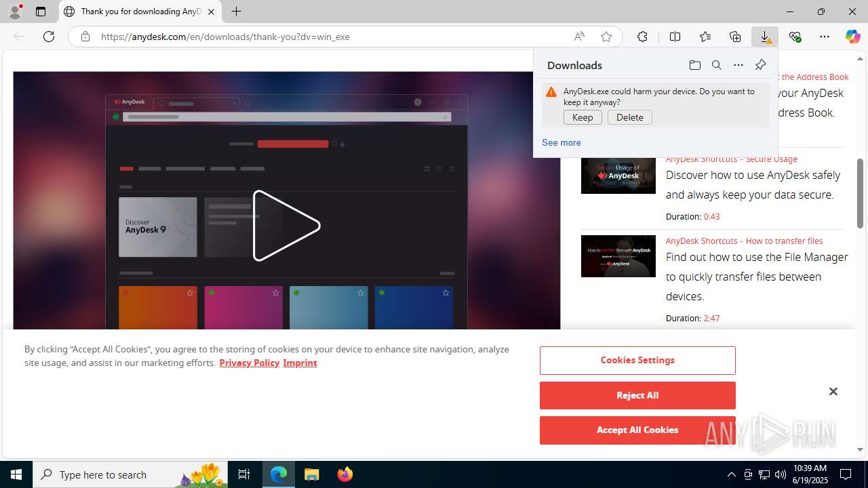The height and width of the screenshot is (488, 868).
Task: Close the cookie banner
Action: coord(833,392)
